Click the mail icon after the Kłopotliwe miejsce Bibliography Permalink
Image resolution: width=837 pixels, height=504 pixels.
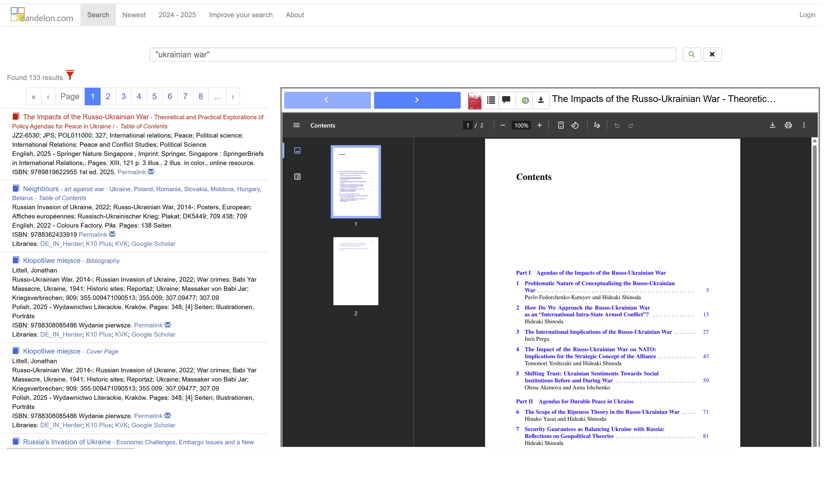click(x=168, y=325)
